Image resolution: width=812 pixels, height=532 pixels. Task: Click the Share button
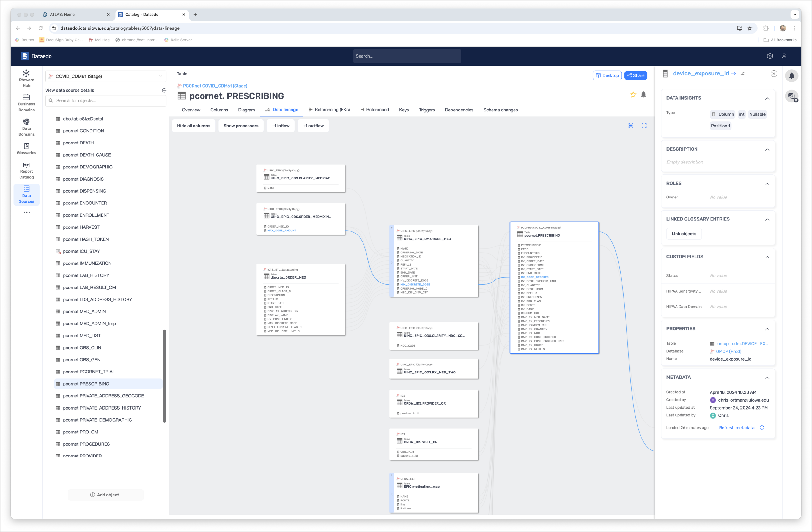[x=636, y=75]
